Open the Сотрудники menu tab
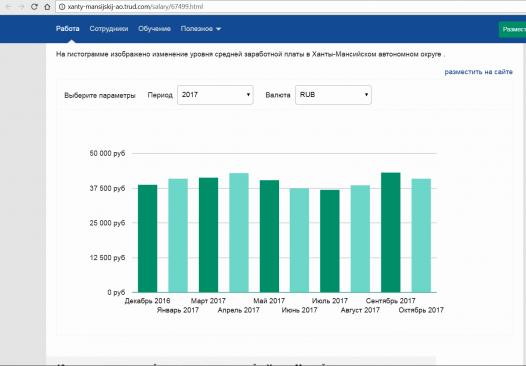Image resolution: width=526 pixels, height=366 pixels. (x=109, y=29)
